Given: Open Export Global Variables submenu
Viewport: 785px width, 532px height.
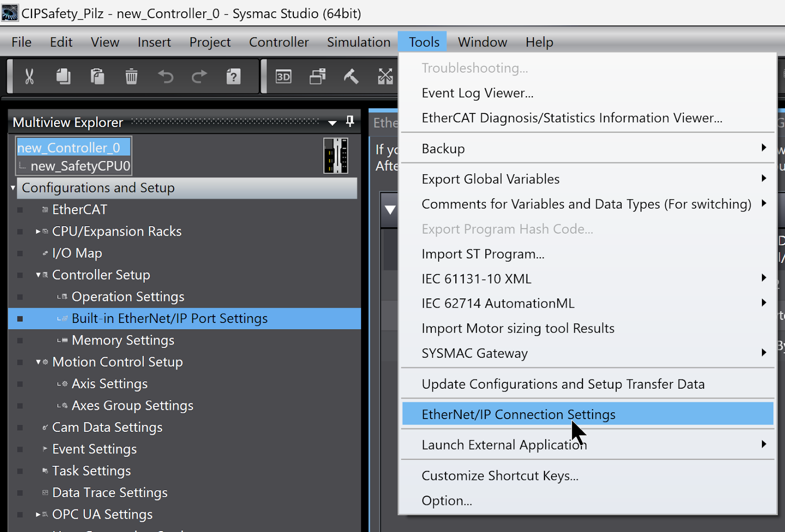Looking at the screenshot, I should pyautogui.click(x=588, y=179).
